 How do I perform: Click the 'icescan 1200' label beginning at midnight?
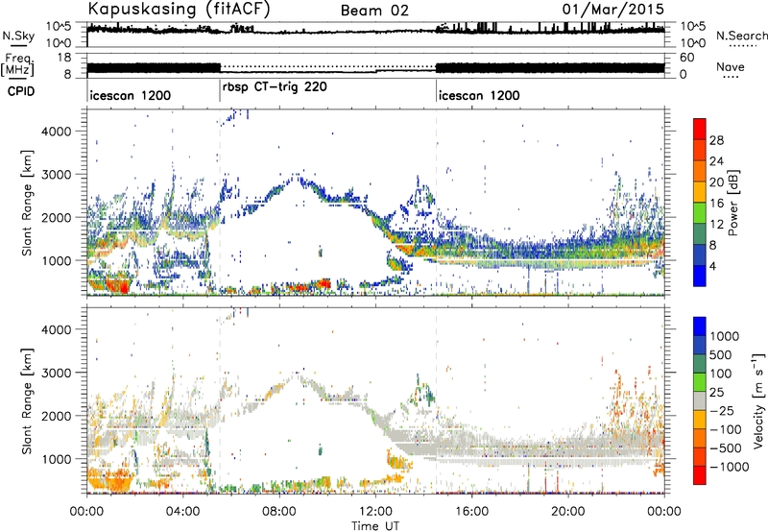(131, 95)
